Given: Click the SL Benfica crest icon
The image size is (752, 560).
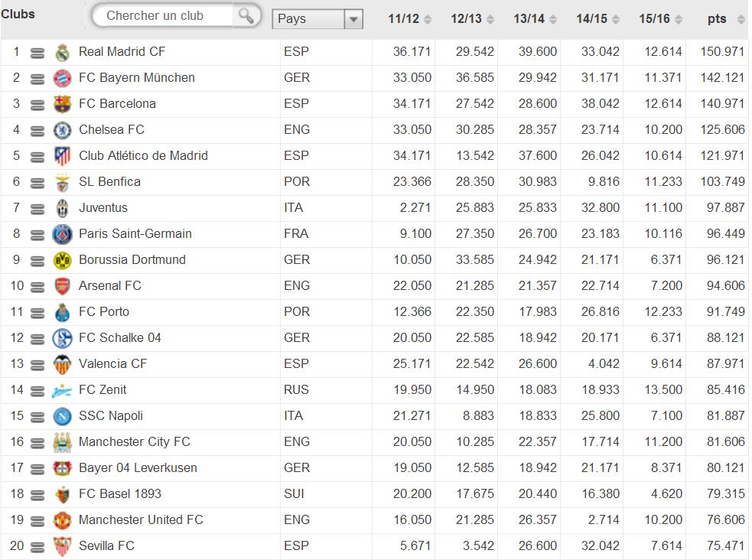Looking at the screenshot, I should [62, 182].
